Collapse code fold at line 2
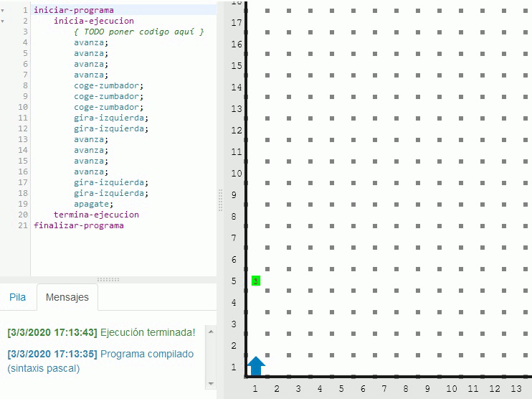Image resolution: width=532 pixels, height=399 pixels. click(3, 22)
